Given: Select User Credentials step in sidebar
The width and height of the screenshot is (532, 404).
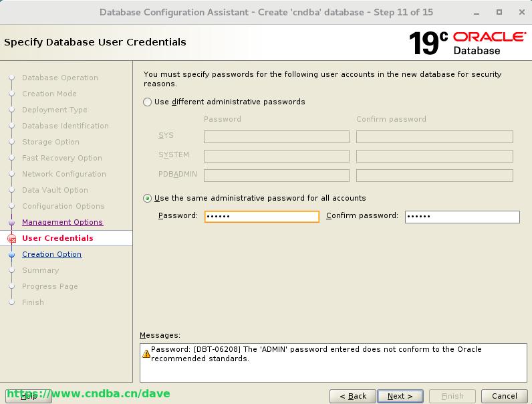Looking at the screenshot, I should pyautogui.click(x=57, y=238).
